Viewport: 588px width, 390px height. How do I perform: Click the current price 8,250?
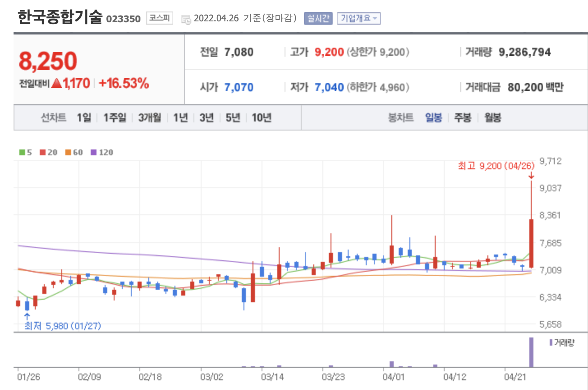(x=48, y=61)
